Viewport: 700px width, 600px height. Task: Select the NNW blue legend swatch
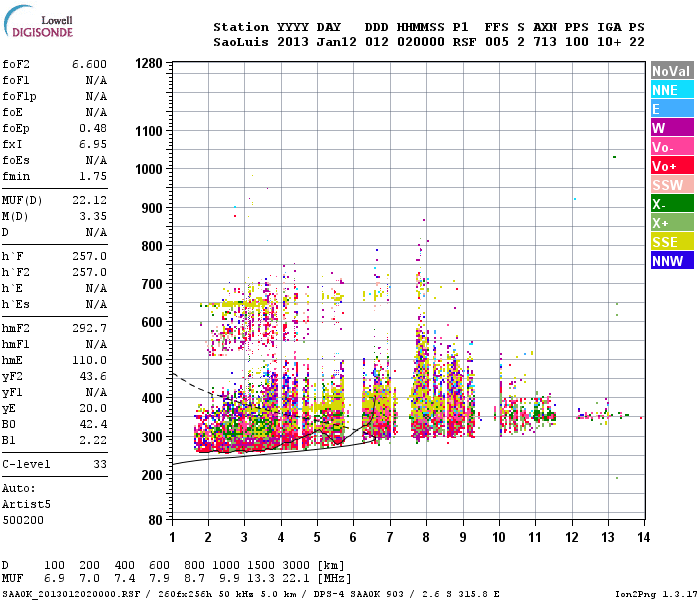pos(672,261)
